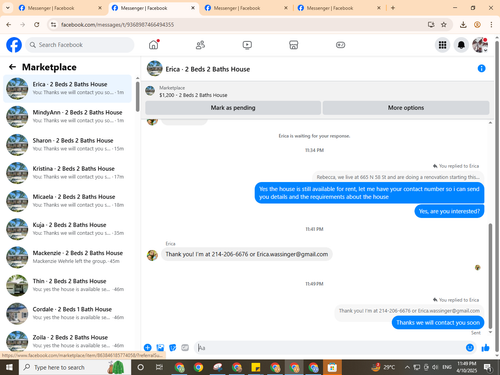Open Chrome three-dot menu
500x375 pixels.
491,24
